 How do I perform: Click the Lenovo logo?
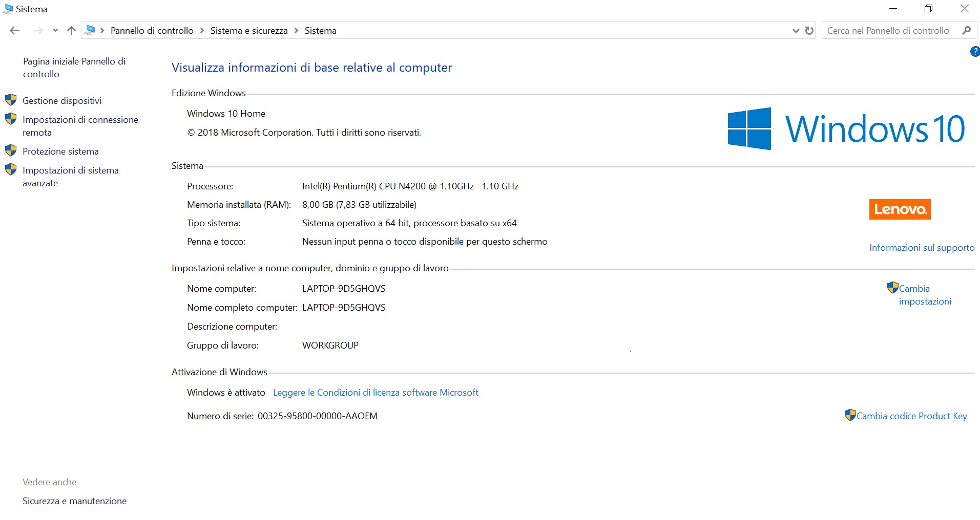(899, 209)
